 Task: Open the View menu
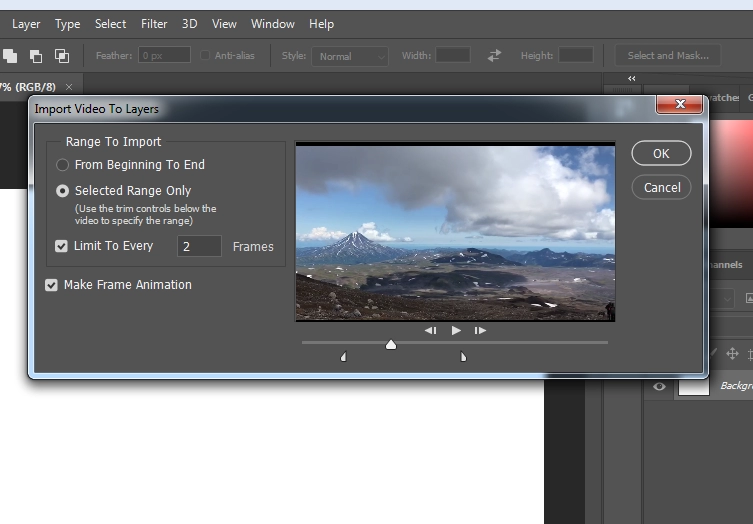coord(224,24)
